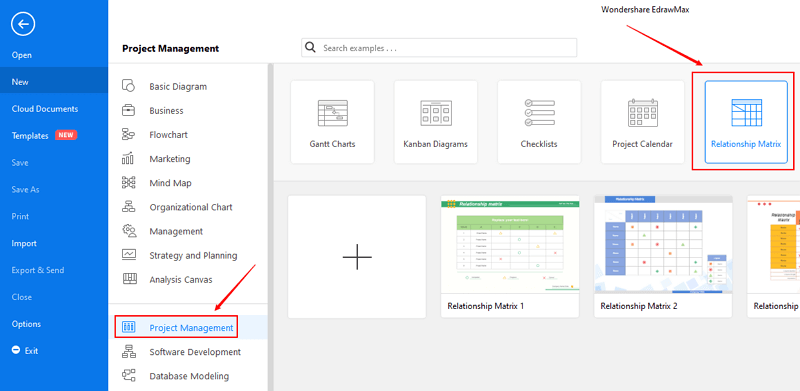Click inside the Search examples field

coord(439,48)
